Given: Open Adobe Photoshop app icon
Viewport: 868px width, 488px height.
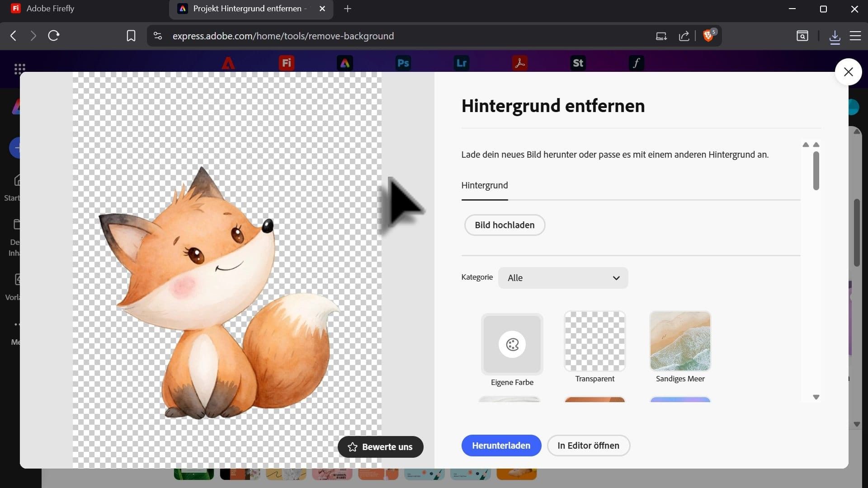Looking at the screenshot, I should 403,63.
